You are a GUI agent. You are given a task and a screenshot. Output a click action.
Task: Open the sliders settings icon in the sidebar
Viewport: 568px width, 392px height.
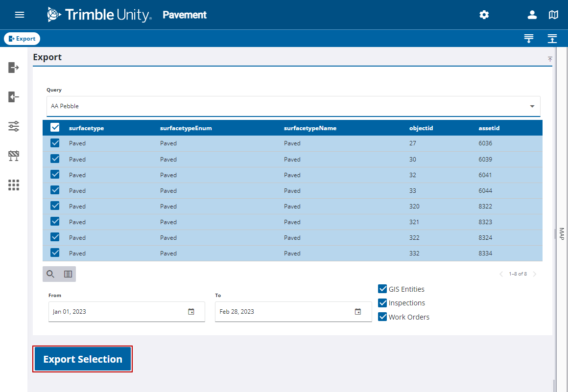coord(14,126)
